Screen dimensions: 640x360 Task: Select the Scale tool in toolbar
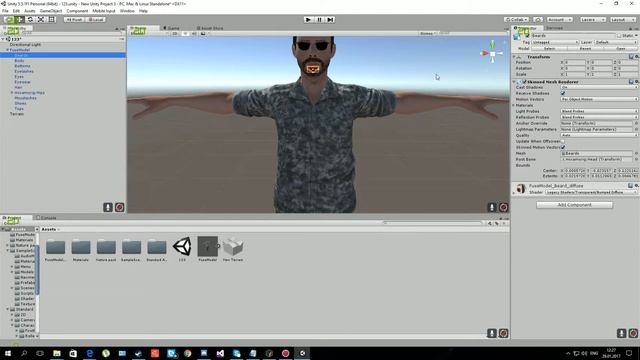click(41, 20)
